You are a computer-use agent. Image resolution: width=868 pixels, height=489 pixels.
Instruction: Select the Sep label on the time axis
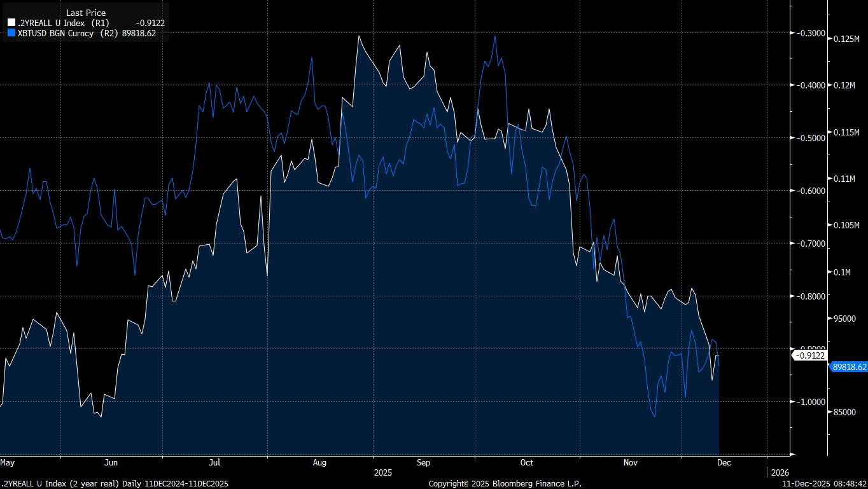click(x=423, y=463)
